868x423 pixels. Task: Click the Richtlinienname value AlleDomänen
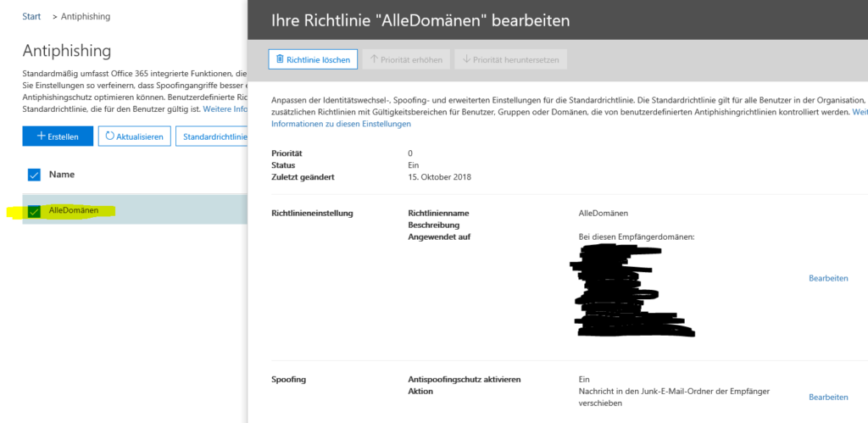pos(604,213)
